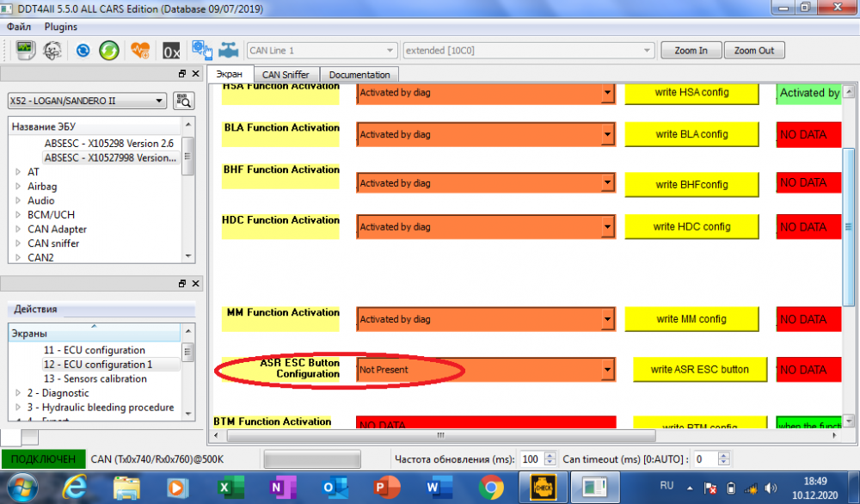This screenshot has width=860, height=504.
Task: Click the horizontal scrollbar of the screen view
Action: [441, 435]
